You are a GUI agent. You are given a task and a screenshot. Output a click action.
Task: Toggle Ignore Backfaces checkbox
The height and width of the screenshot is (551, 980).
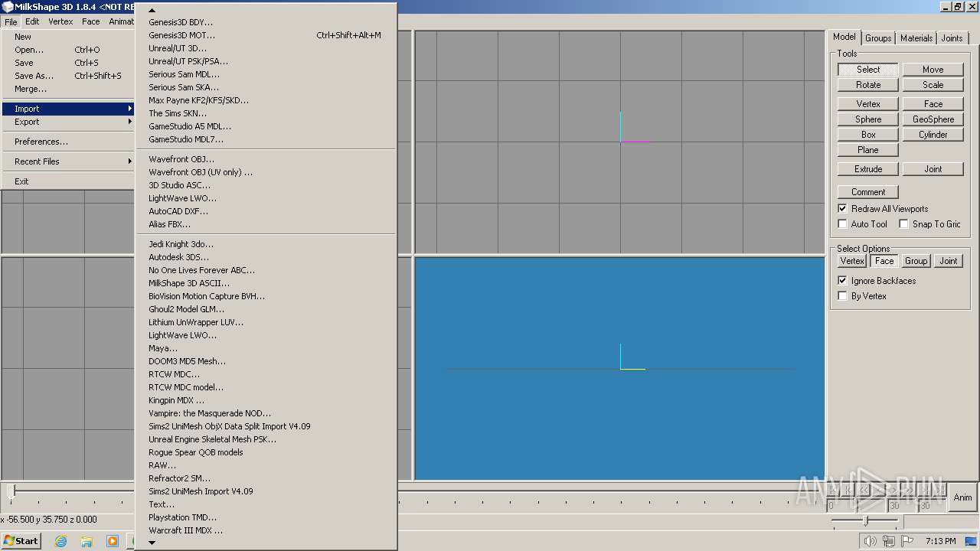(x=843, y=281)
